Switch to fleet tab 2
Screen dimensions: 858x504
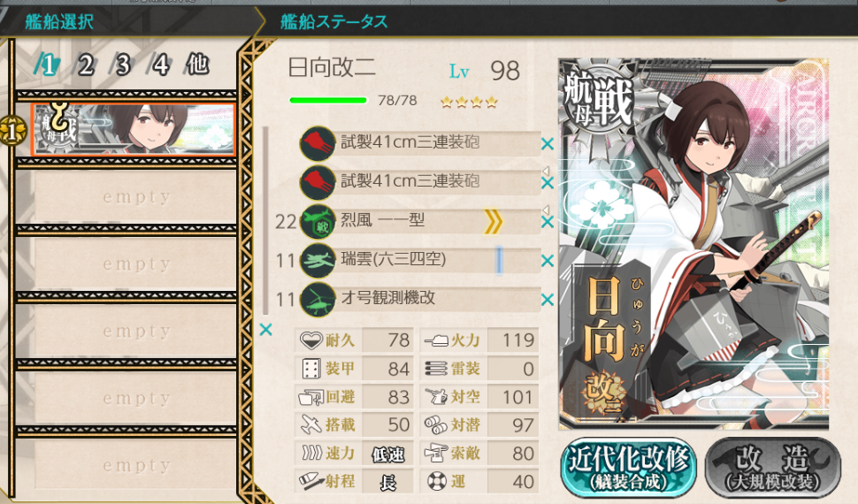tap(84, 65)
